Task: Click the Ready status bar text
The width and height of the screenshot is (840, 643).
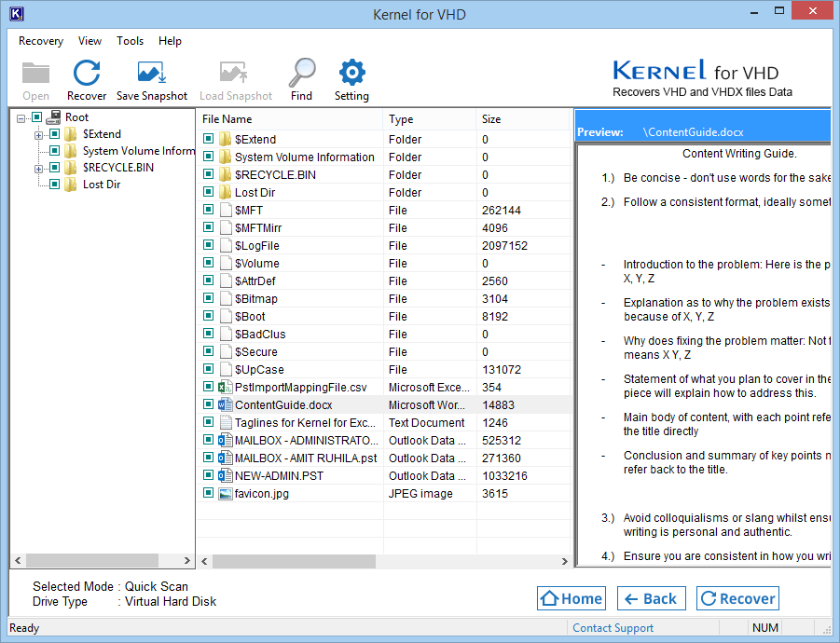Action: click(24, 627)
